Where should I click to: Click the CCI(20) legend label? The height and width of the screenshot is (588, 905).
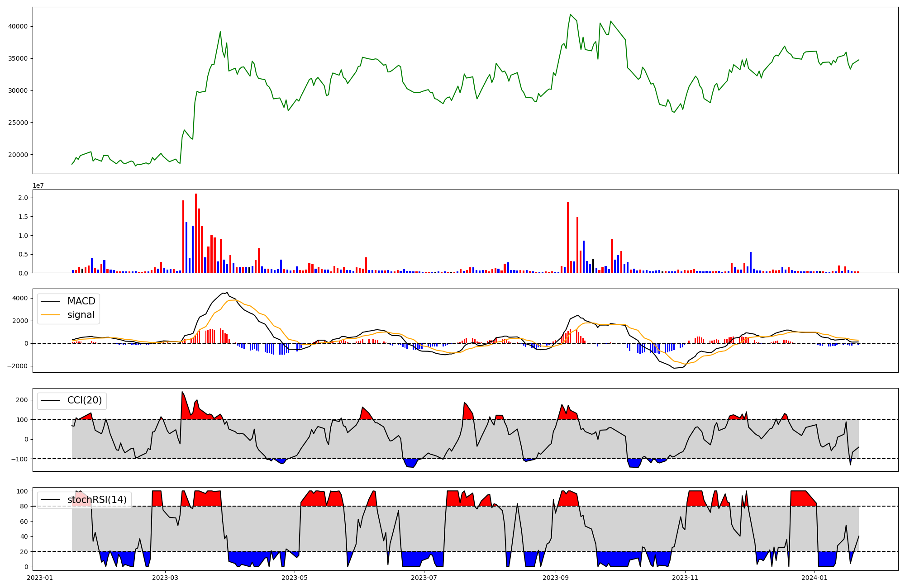[85, 400]
